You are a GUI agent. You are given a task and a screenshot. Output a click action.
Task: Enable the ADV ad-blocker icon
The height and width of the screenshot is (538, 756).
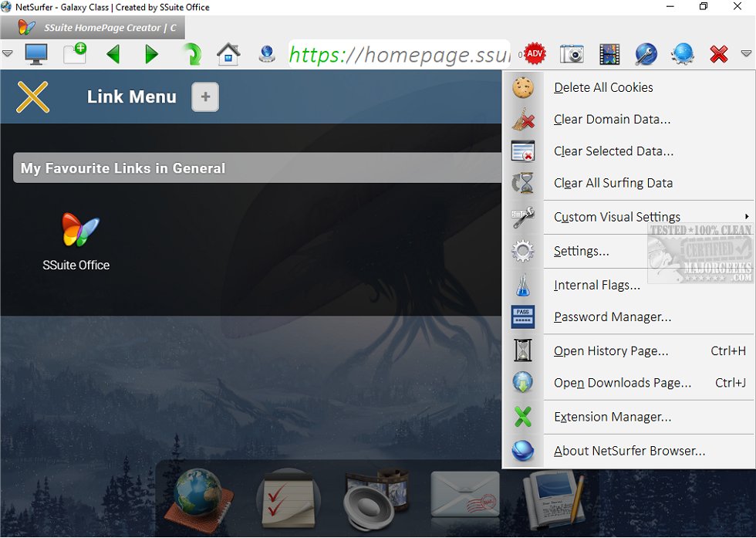[534, 54]
